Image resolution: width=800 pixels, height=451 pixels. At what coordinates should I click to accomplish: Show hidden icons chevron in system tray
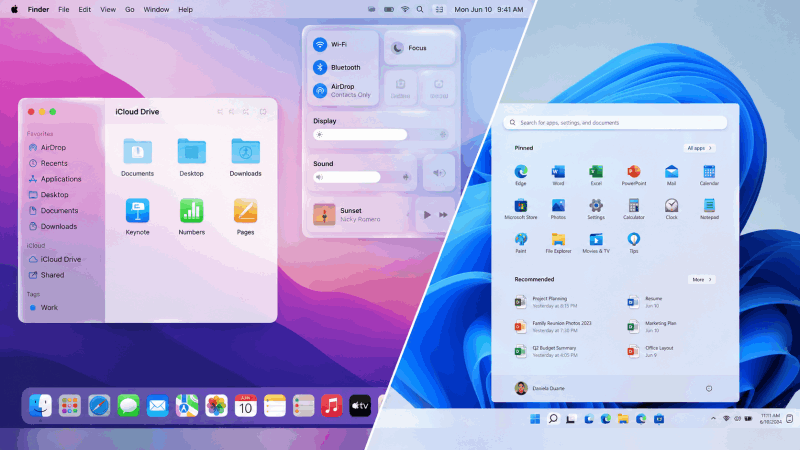tap(713, 419)
